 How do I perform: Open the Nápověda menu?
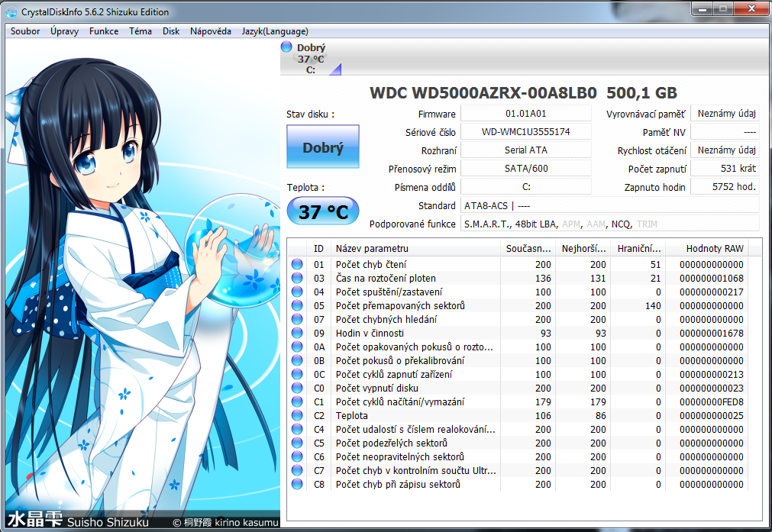coord(211,31)
